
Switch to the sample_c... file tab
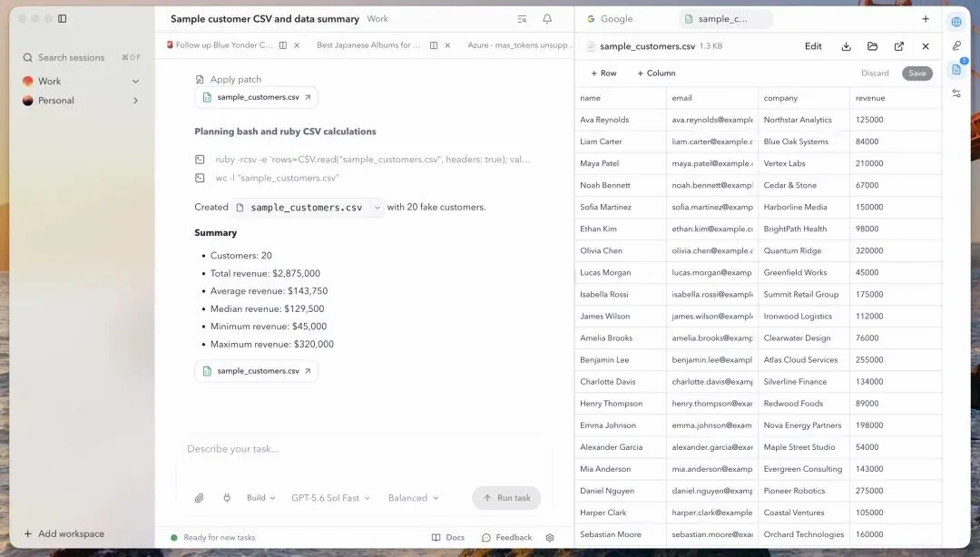click(x=725, y=19)
